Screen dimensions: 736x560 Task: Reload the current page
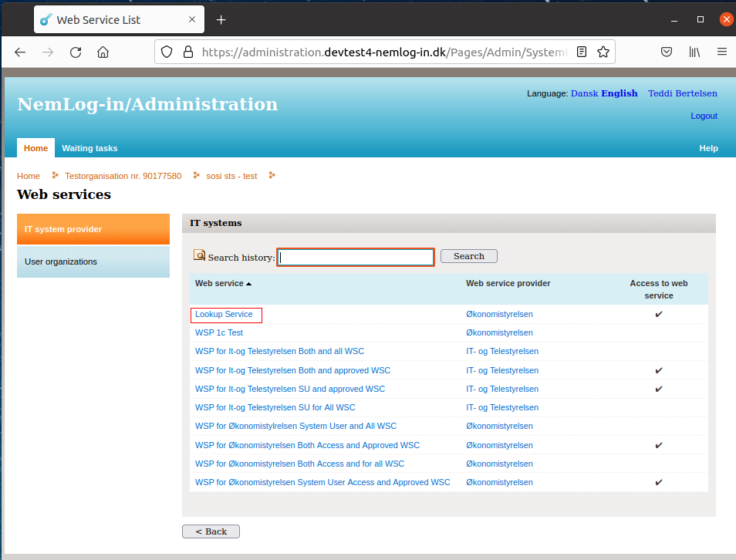[x=76, y=52]
